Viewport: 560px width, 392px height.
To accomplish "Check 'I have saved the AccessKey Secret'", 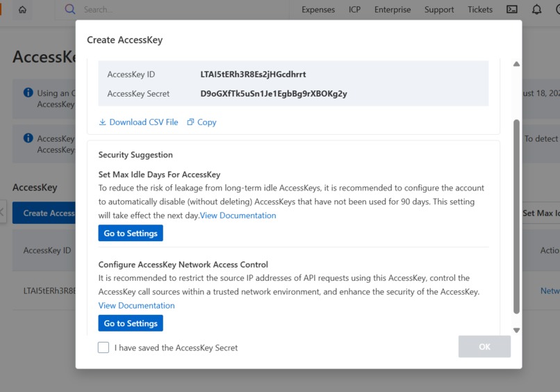I will pyautogui.click(x=104, y=348).
